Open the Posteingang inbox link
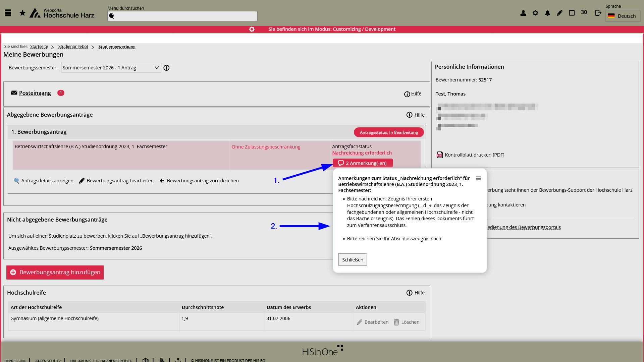 pos(35,93)
